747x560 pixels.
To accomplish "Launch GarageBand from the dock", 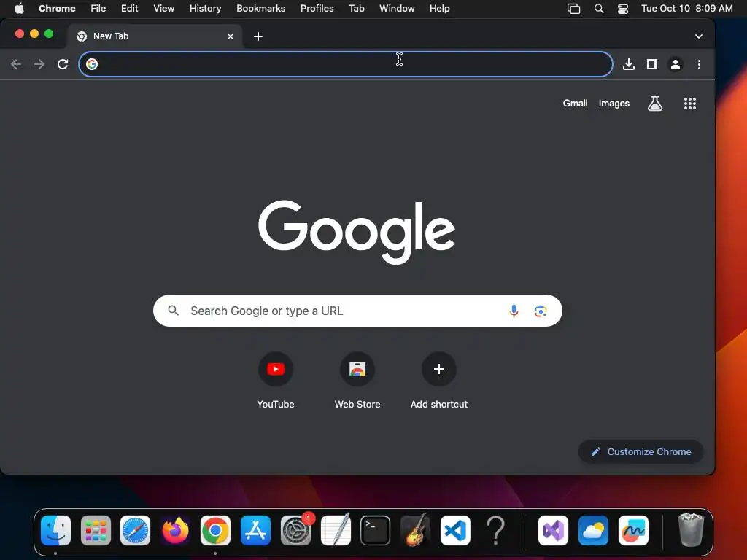I will [x=415, y=530].
